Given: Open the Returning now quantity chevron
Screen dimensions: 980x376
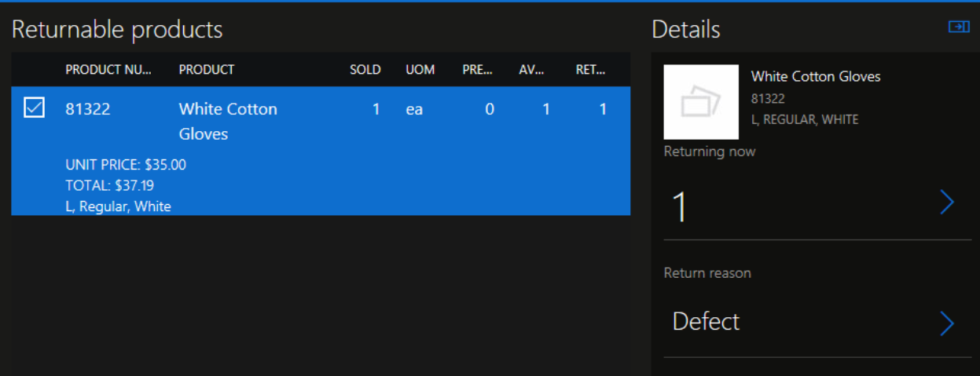Looking at the screenshot, I should point(947,203).
